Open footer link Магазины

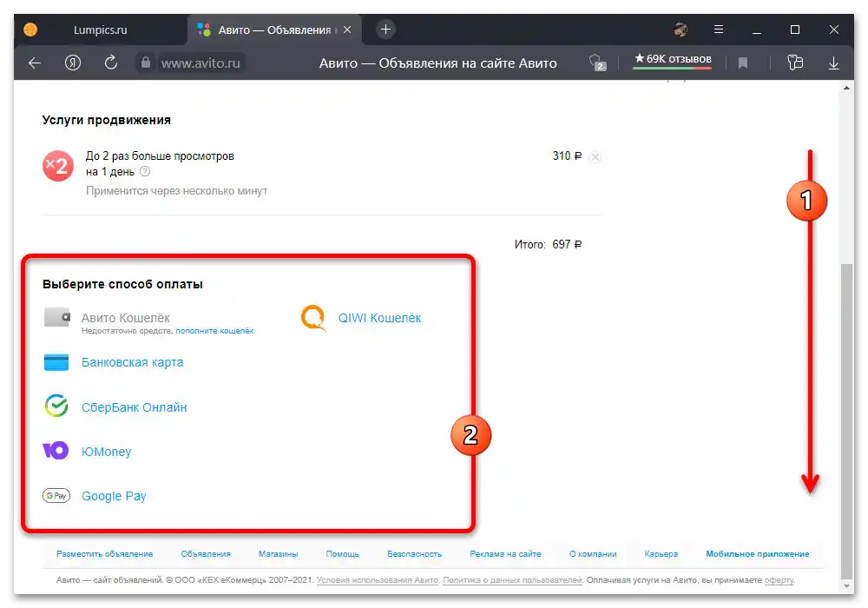pyautogui.click(x=279, y=554)
